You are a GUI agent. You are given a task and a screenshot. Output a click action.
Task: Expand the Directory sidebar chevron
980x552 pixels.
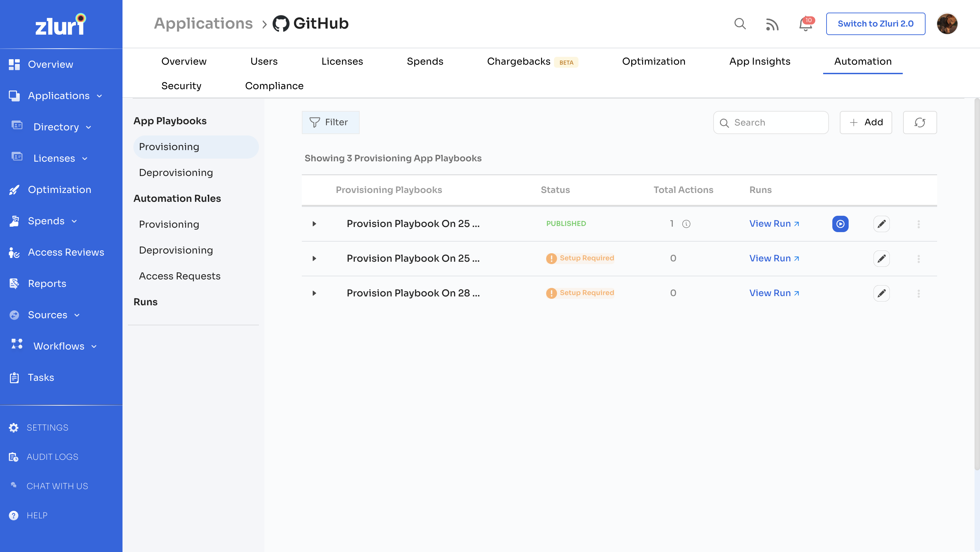click(x=88, y=127)
